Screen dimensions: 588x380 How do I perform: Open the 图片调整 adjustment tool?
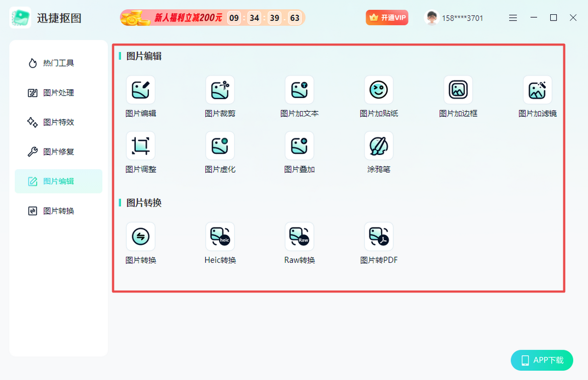click(x=141, y=146)
